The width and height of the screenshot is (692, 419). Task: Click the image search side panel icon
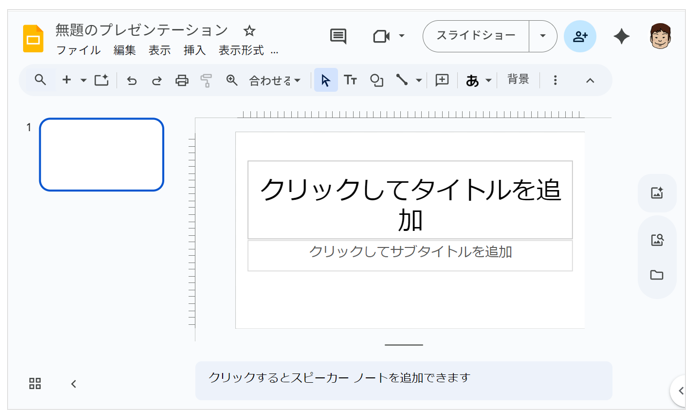pyautogui.click(x=657, y=240)
